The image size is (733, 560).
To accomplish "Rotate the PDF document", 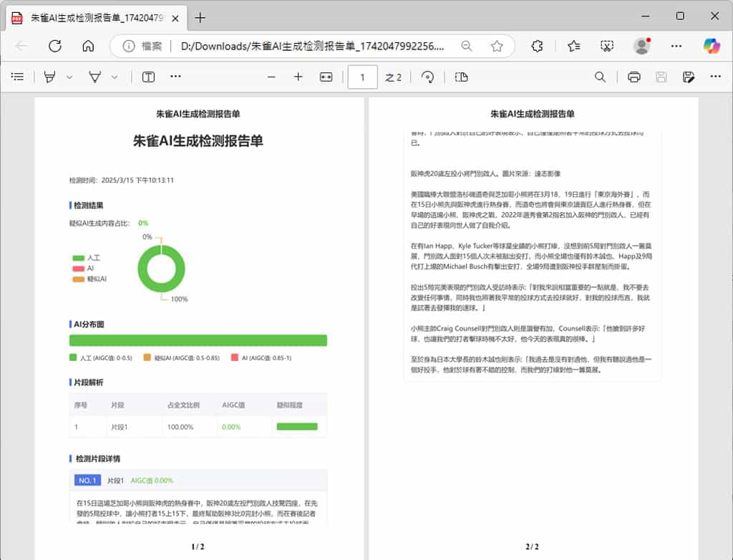I will [428, 77].
